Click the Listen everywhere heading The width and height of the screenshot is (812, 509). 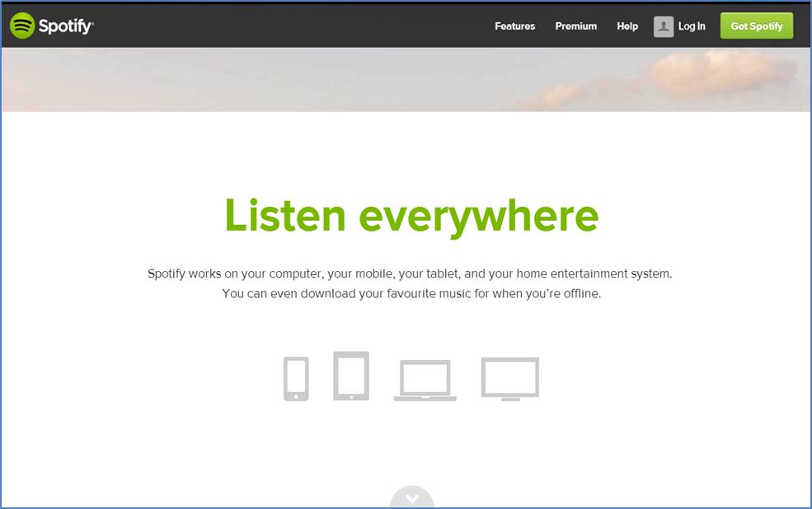(410, 216)
